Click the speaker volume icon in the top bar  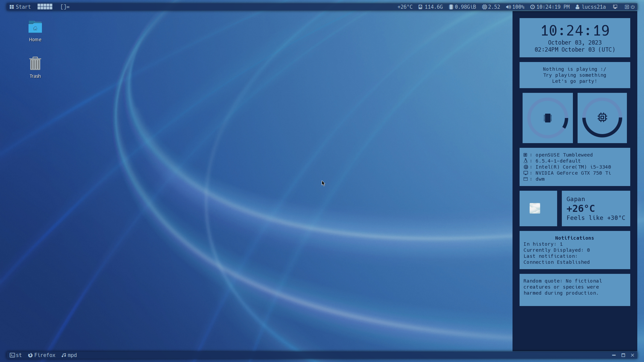(508, 7)
